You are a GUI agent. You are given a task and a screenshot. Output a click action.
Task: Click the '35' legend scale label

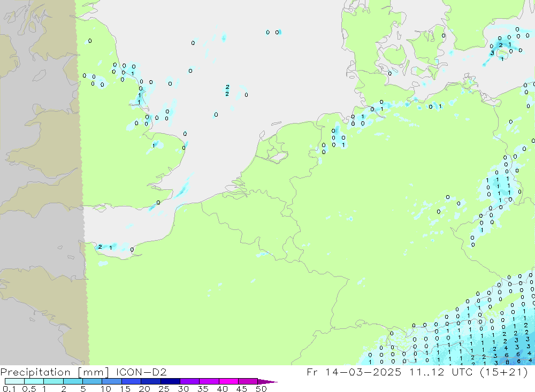pos(203,389)
